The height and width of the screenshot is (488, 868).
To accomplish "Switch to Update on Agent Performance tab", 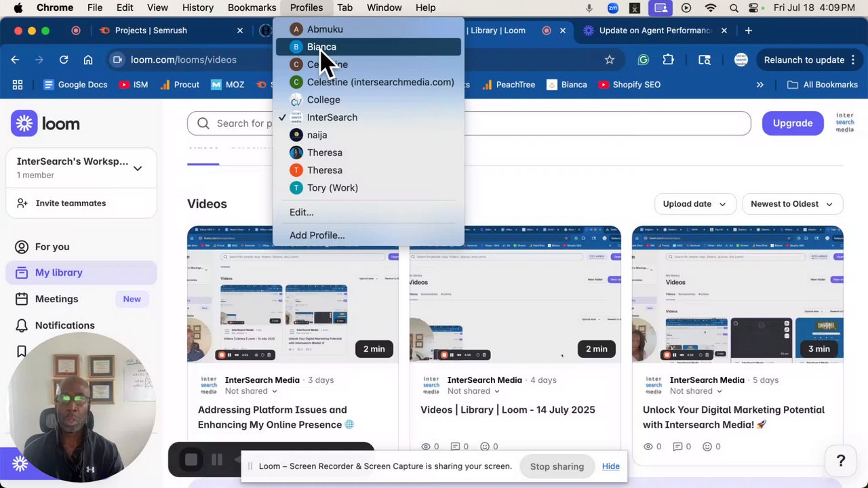I will tap(655, 30).
